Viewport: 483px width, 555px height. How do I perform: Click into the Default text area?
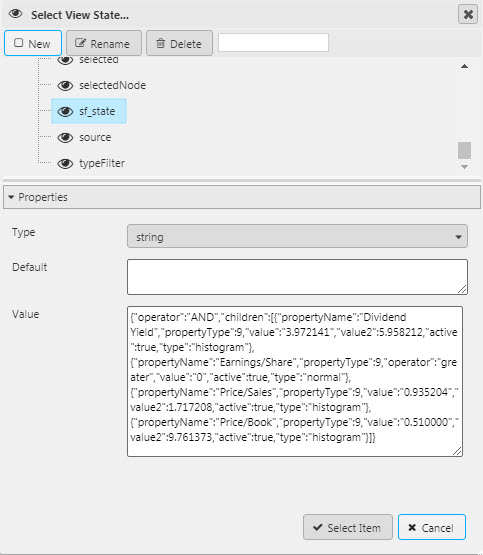tap(297, 277)
